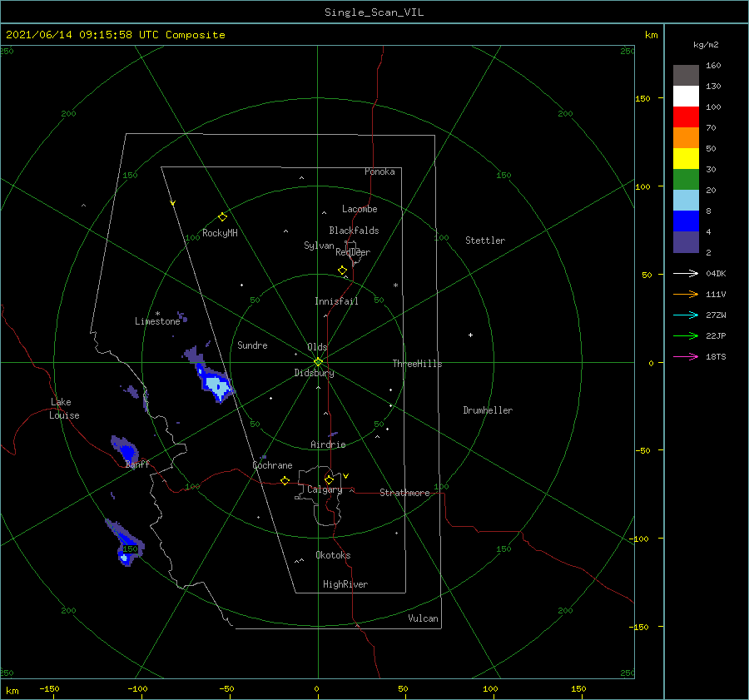Click the orange 111V arrow in legend
Image resolution: width=749 pixels, height=700 pixels.
(686, 295)
